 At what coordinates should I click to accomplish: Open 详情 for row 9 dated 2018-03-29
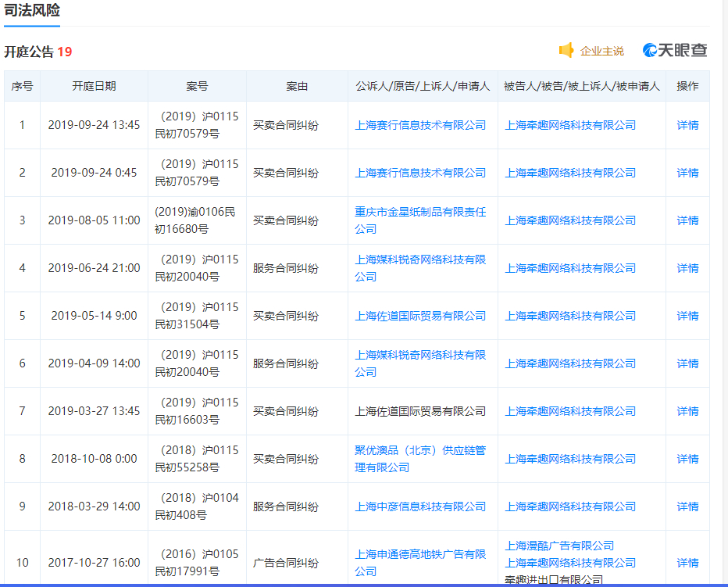687,506
